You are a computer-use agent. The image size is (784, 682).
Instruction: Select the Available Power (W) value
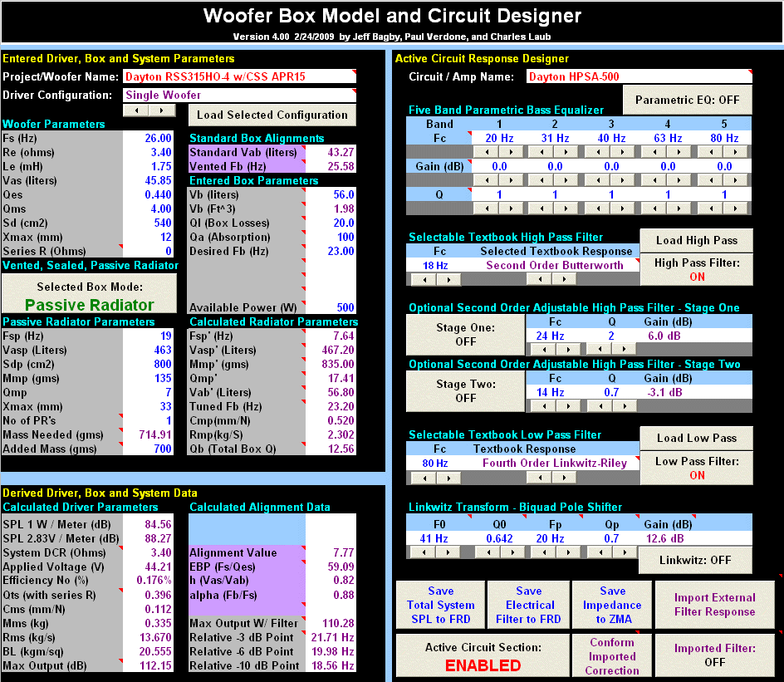tap(331, 307)
